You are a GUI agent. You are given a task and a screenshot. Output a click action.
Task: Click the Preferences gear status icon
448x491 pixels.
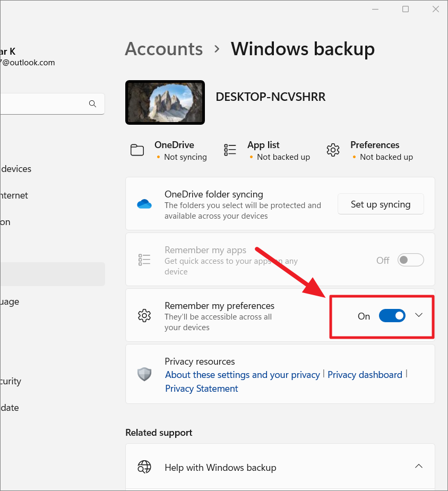click(333, 150)
